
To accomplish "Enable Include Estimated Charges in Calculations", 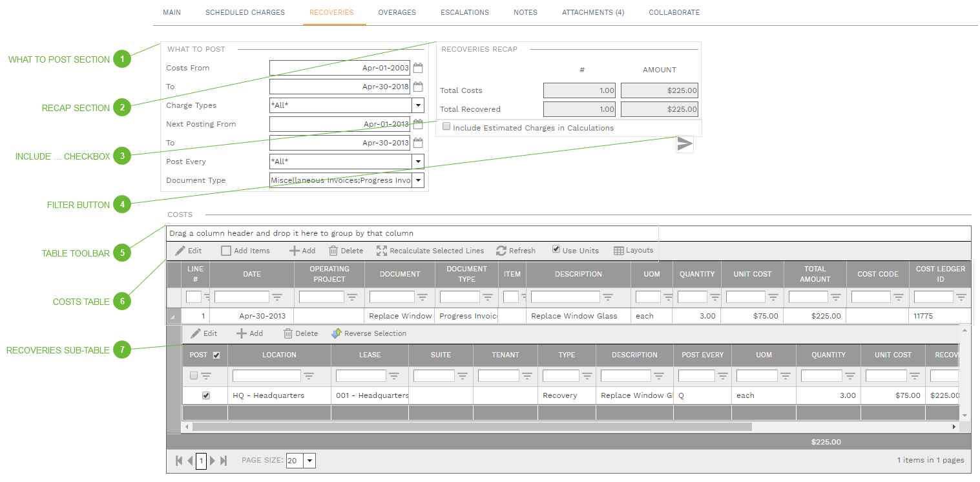I will click(x=446, y=127).
